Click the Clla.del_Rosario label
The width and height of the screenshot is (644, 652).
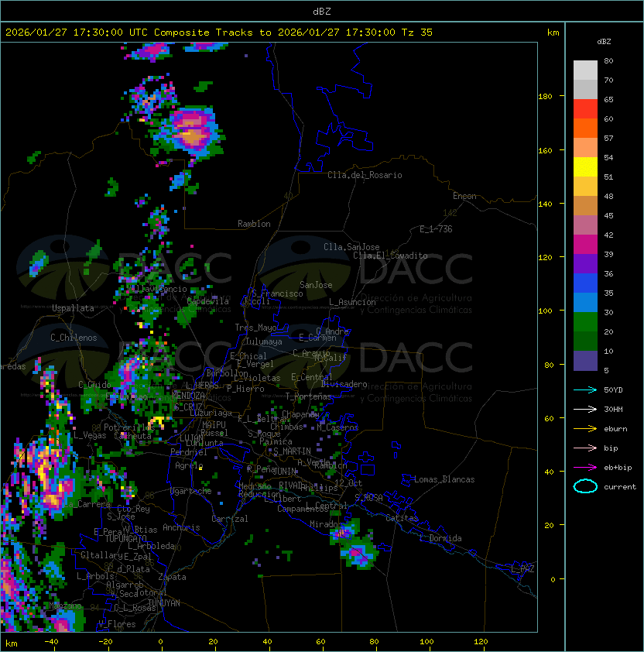365,175
